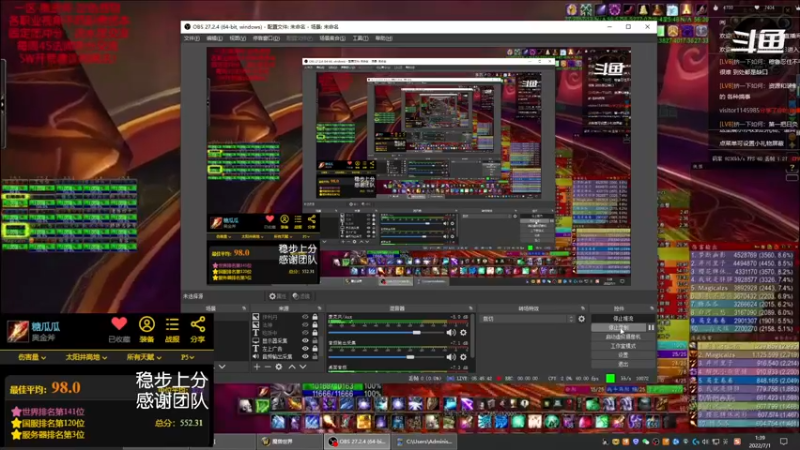
Task: Mute the 麦克风/Aux speaker icon in mixer
Action: pos(451,333)
